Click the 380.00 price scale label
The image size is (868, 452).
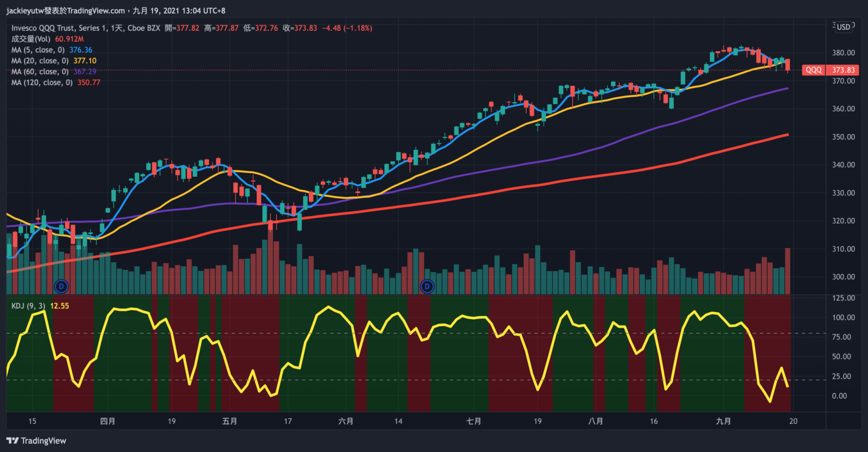click(x=843, y=53)
